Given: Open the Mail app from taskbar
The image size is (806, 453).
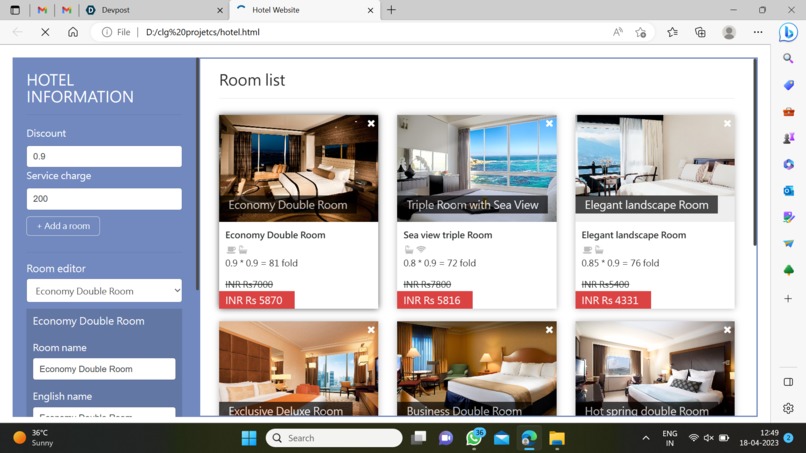Looking at the screenshot, I should coord(501,438).
